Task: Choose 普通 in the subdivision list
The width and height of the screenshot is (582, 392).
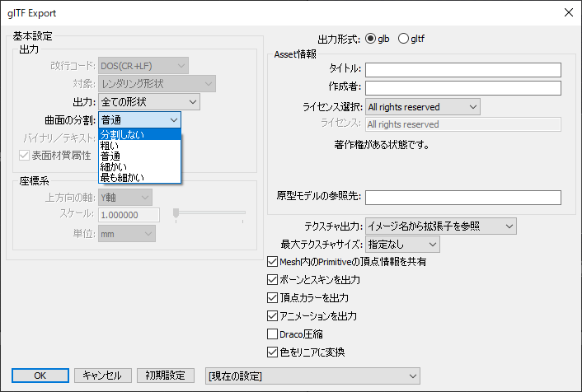Action: (x=139, y=156)
